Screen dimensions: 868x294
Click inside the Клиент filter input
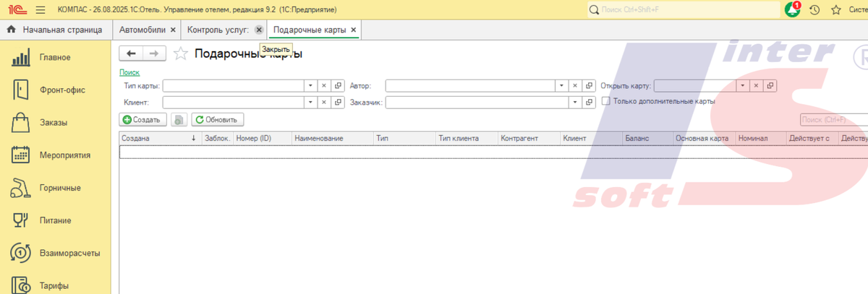(x=233, y=103)
